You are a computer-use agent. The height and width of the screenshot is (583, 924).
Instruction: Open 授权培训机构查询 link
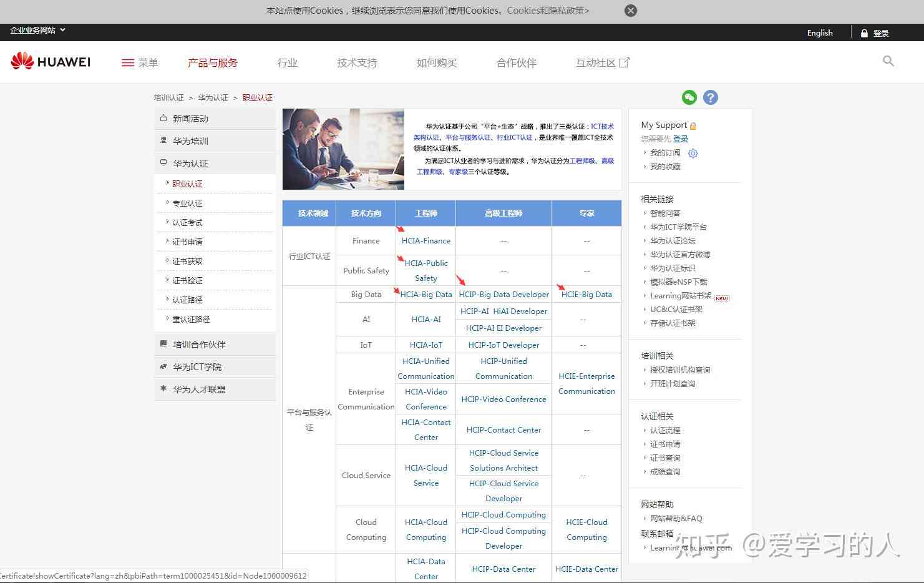(680, 370)
